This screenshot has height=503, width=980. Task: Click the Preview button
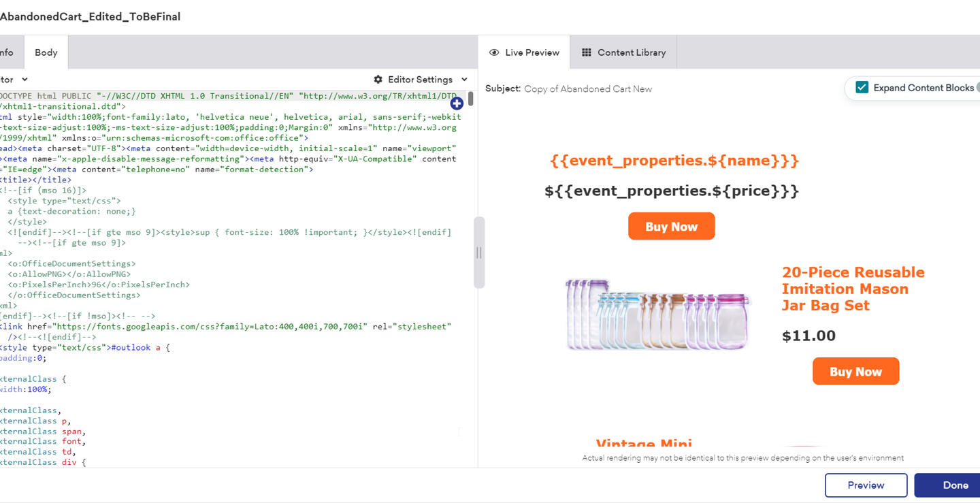866,485
